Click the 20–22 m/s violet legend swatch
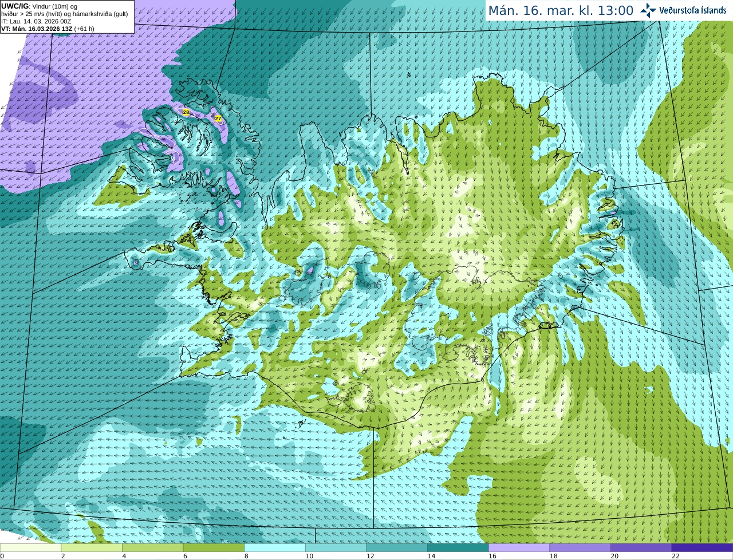The height and width of the screenshot is (560, 733). click(x=641, y=547)
